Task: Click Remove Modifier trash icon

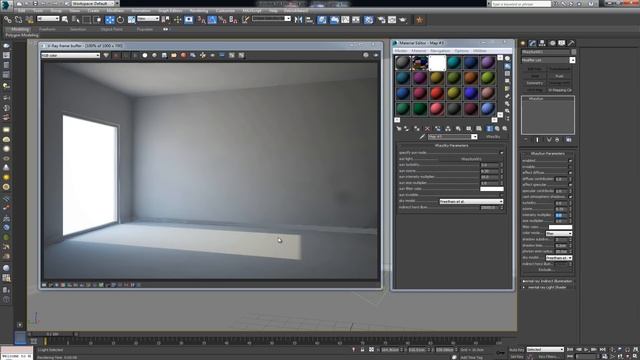Action: click(557, 140)
